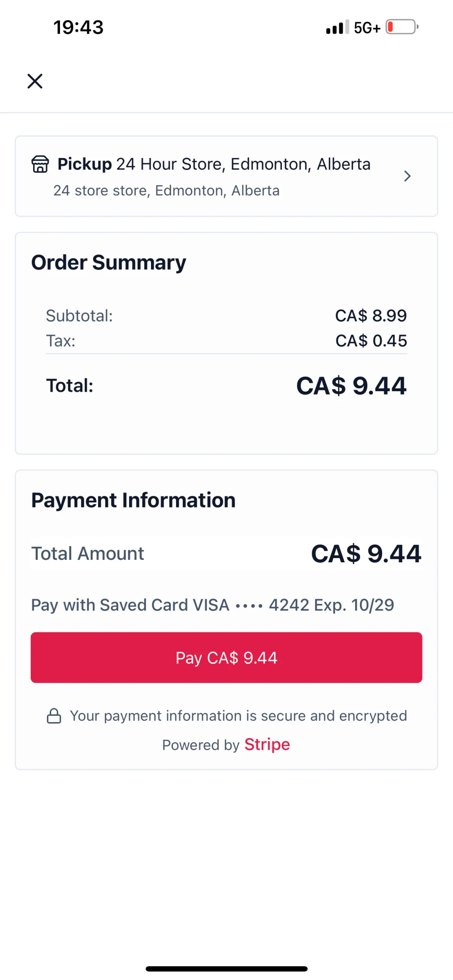Close the checkout screen with the X
Screen dimensions: 453x980
35,81
